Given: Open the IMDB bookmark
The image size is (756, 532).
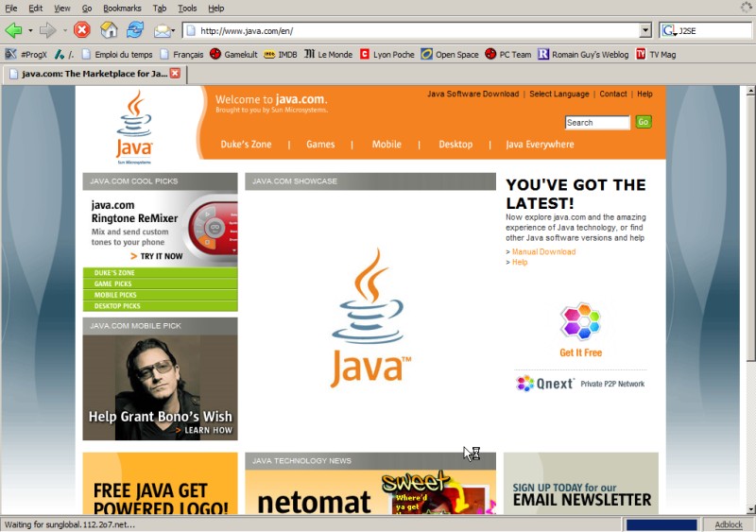Looking at the screenshot, I should (280, 55).
